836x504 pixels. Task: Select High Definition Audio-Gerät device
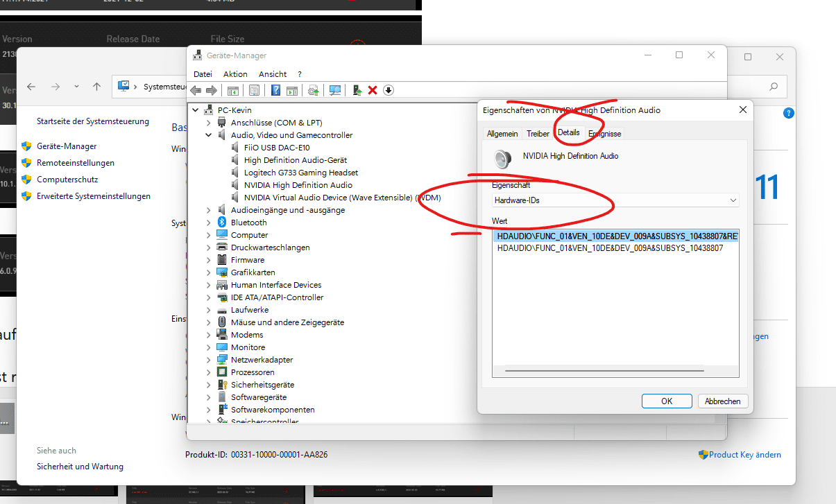tap(296, 160)
